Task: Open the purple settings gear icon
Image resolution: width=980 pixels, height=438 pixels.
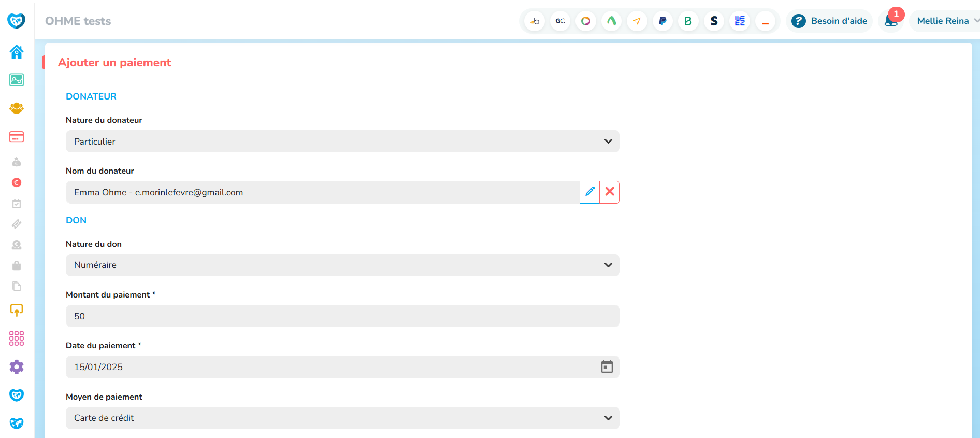Action: (17, 367)
